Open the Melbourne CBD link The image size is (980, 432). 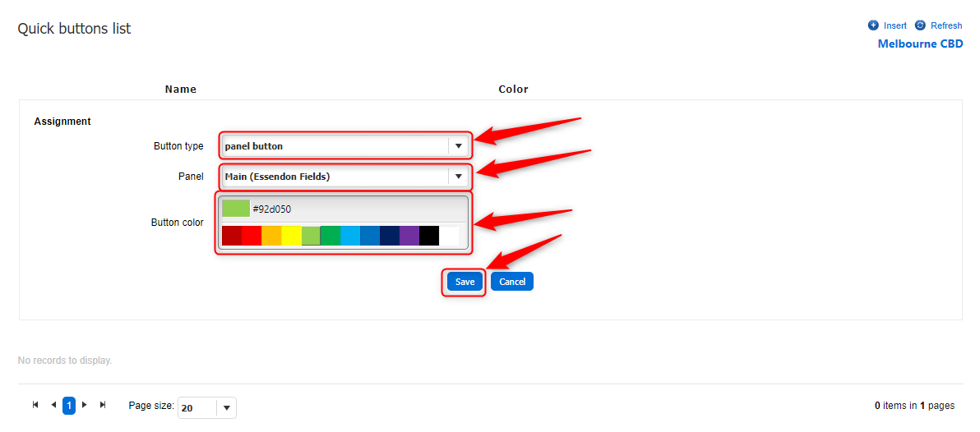point(920,44)
